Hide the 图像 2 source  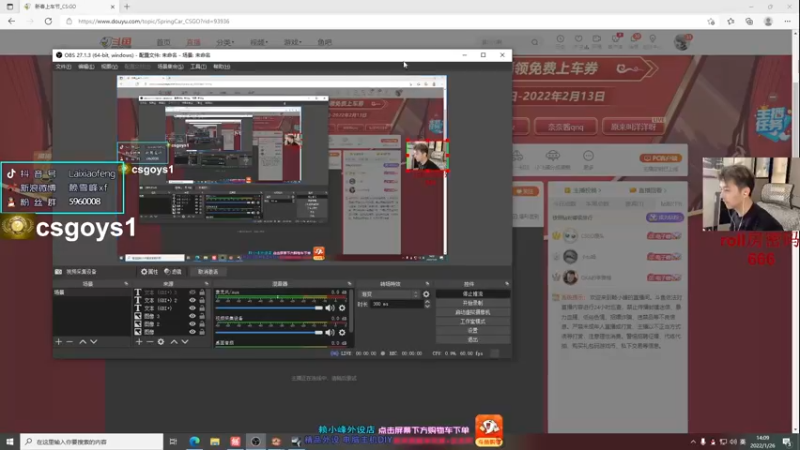[192, 323]
